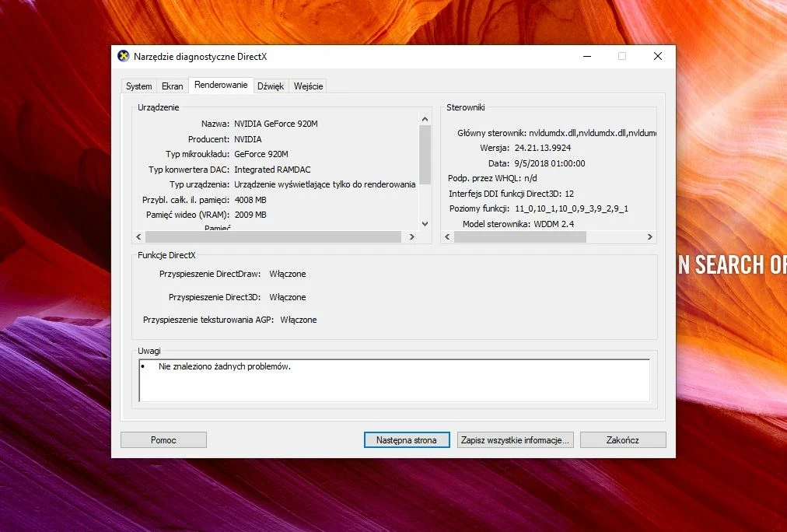Click right arrow of Sterowniki horizontal scrollbar
787x532 pixels.
pos(650,237)
